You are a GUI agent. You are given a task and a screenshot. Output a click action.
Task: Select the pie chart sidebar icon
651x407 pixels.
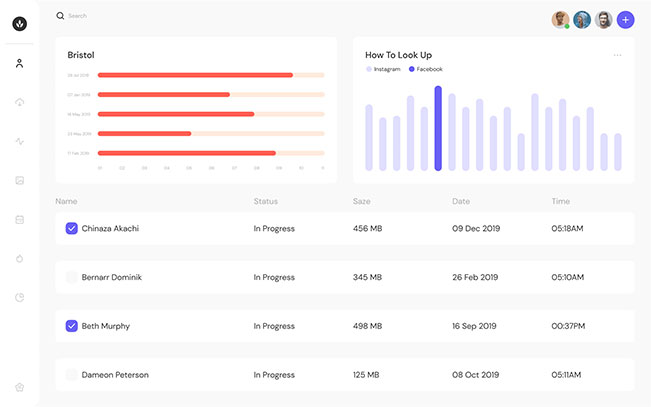19,297
